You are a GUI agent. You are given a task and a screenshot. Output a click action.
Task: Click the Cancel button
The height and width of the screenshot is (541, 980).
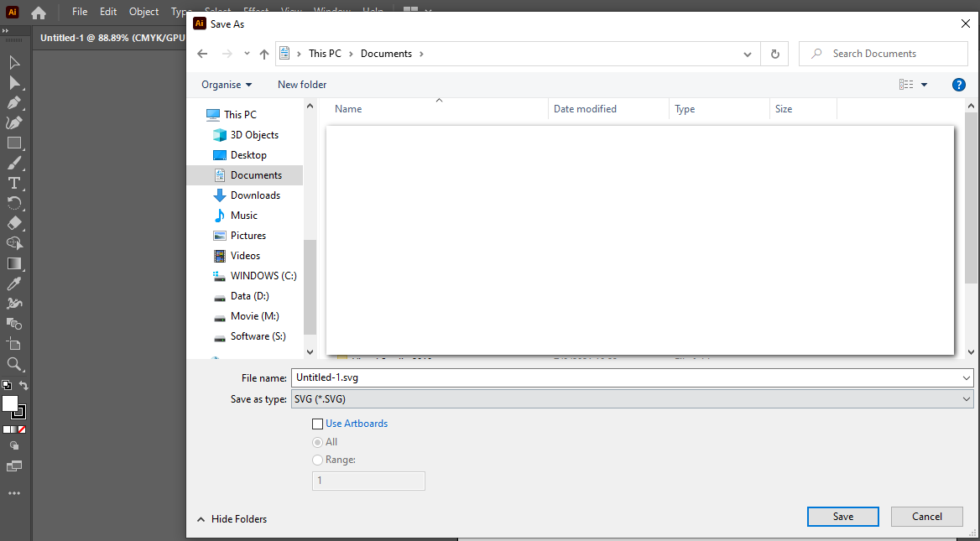coord(927,517)
